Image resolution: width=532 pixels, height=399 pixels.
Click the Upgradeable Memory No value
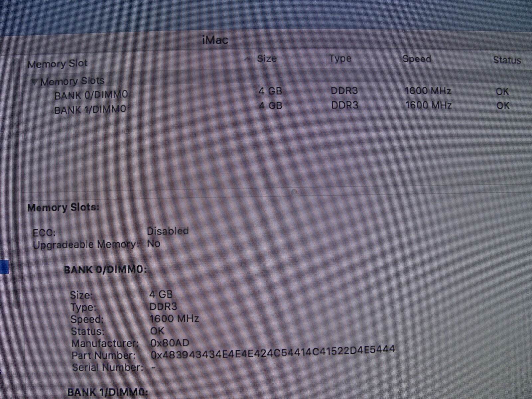point(154,244)
